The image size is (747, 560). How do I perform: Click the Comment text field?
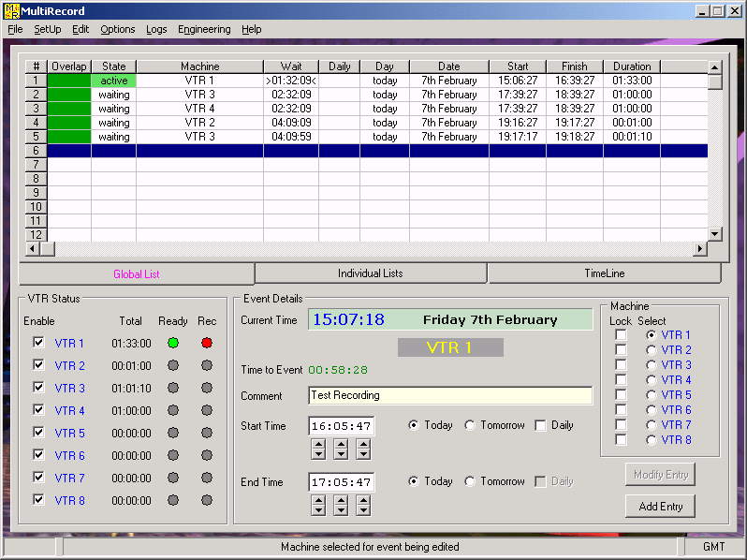[x=449, y=396]
